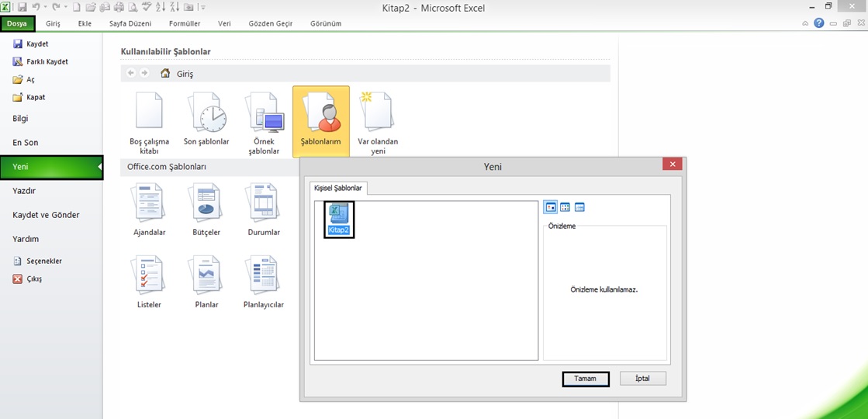Expand the Customize Quick Access Toolbar arrow

click(202, 7)
